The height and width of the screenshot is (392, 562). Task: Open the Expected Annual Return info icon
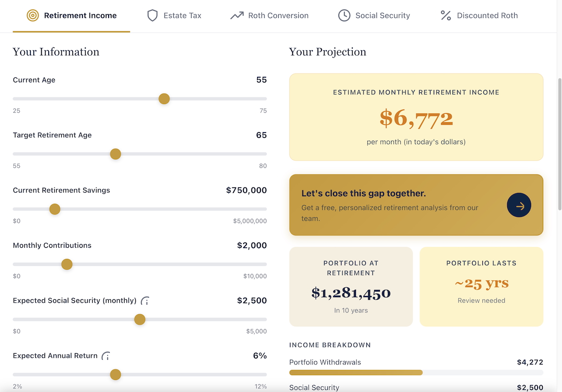coord(106,356)
